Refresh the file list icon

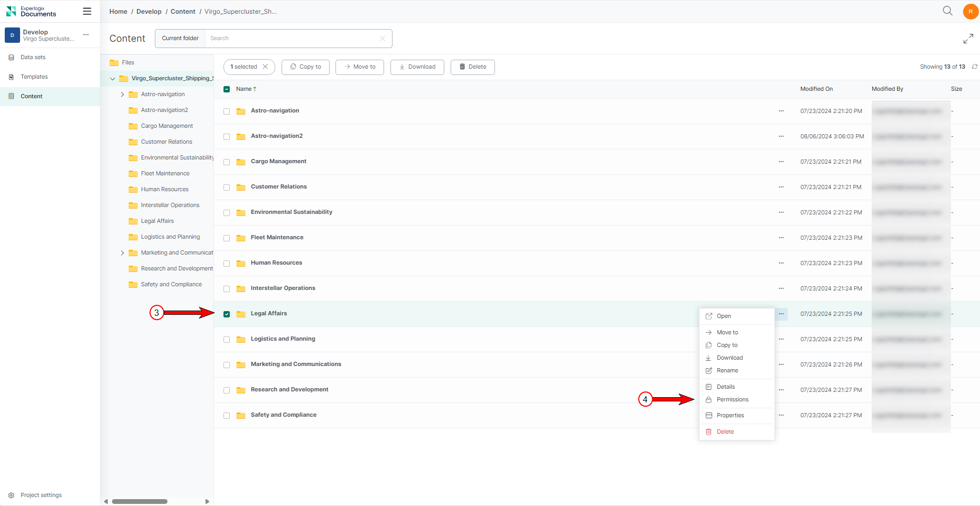click(x=975, y=67)
